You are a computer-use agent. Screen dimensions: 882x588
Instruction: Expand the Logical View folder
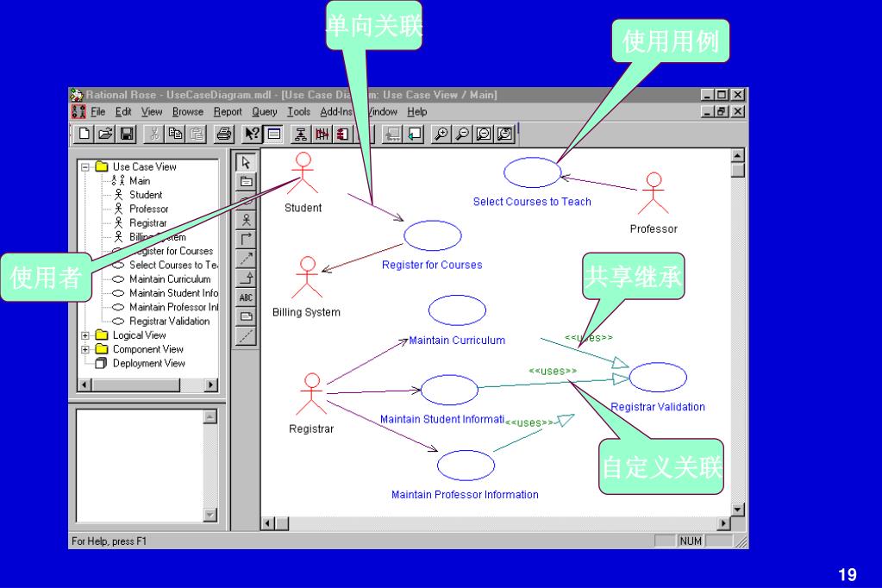tap(85, 335)
